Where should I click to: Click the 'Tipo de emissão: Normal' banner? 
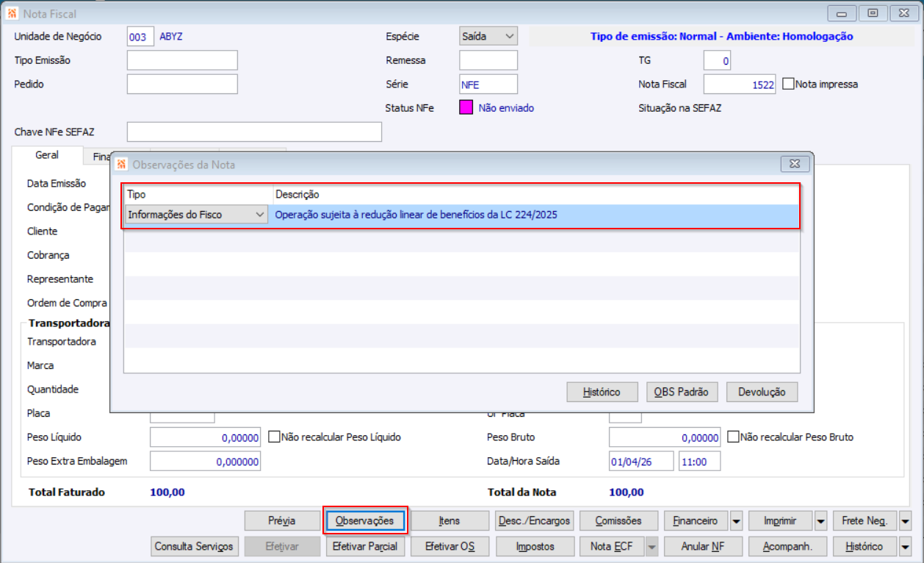(x=721, y=36)
